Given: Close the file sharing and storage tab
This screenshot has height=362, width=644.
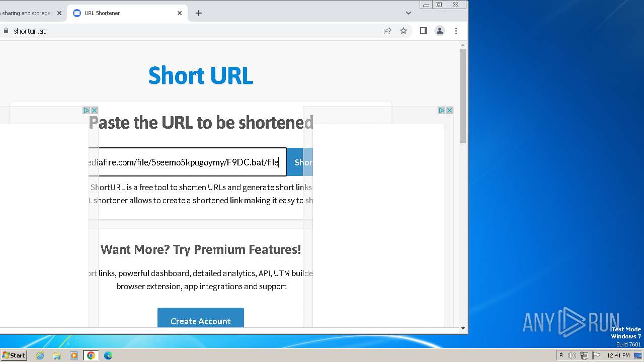Looking at the screenshot, I should point(59,13).
